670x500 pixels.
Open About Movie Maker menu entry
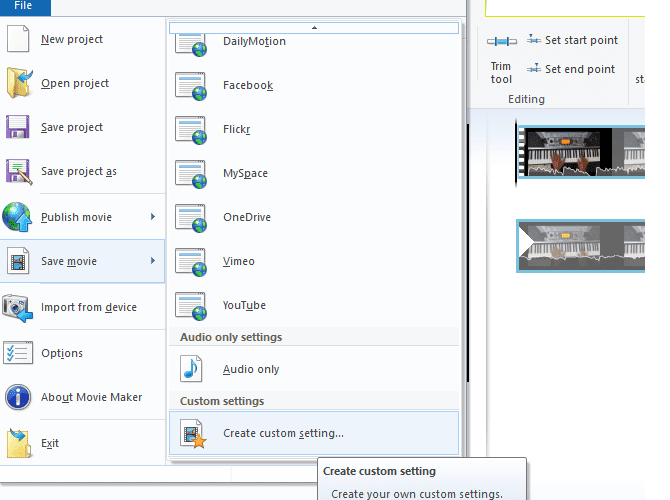(x=83, y=397)
